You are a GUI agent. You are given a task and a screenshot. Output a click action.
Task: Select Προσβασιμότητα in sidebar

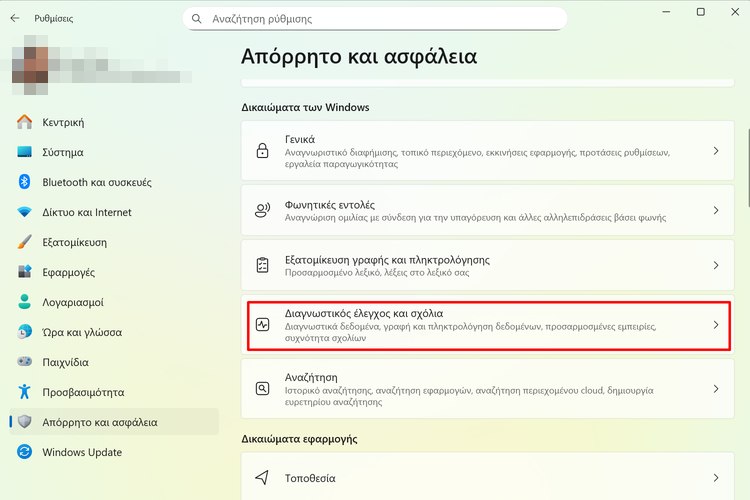[x=114, y=392]
